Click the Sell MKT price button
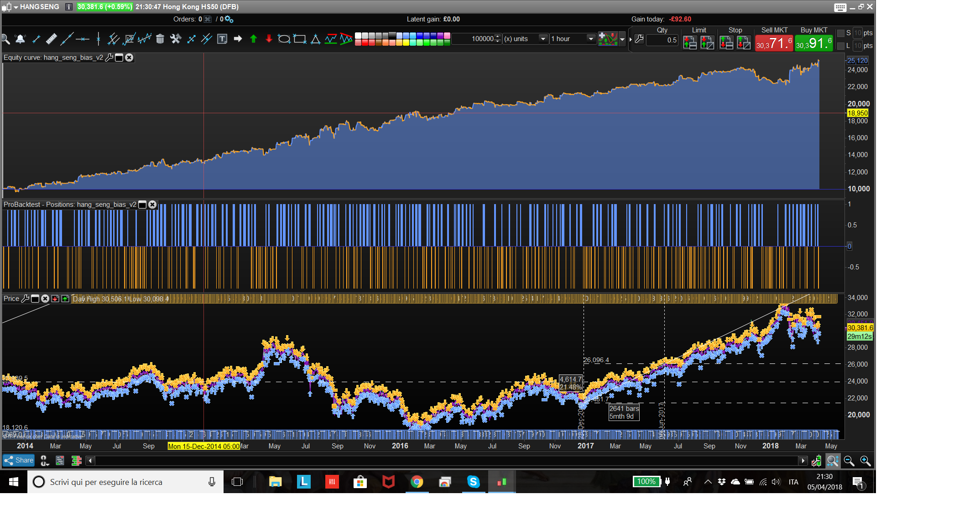The width and height of the screenshot is (980, 526). point(774,44)
